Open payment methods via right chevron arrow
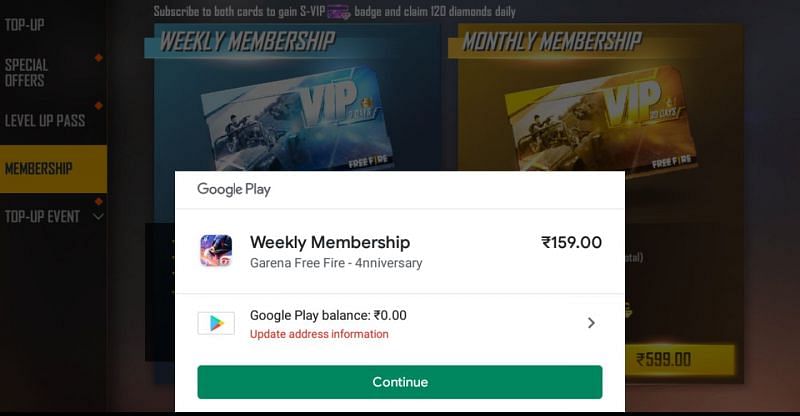The image size is (800, 416). coord(591,323)
